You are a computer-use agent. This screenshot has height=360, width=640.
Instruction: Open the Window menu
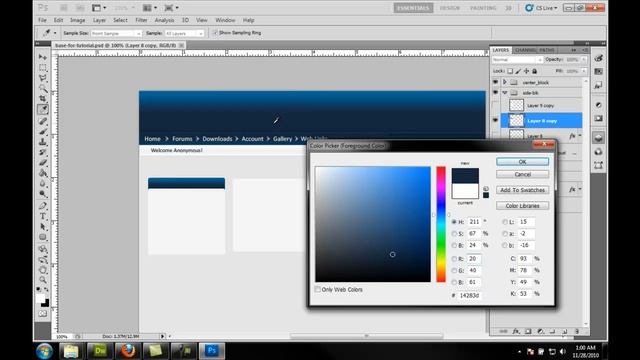tap(225, 20)
